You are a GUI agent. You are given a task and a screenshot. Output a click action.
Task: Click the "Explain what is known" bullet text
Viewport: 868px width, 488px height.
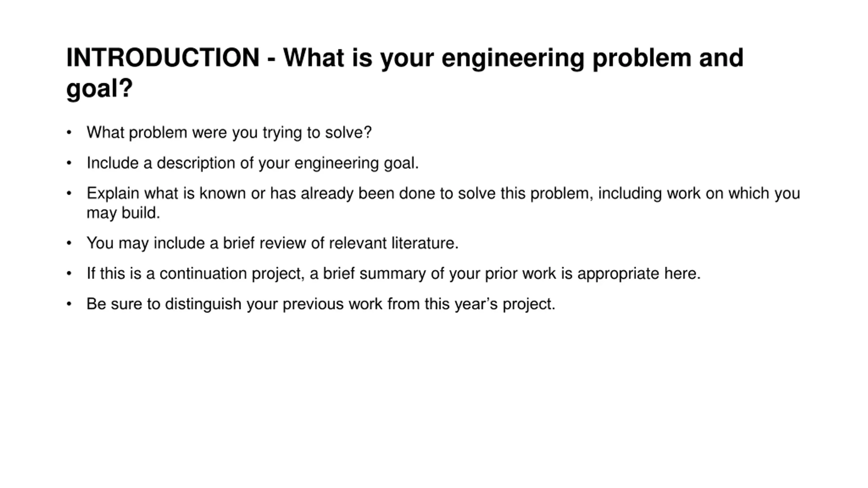[443, 203]
